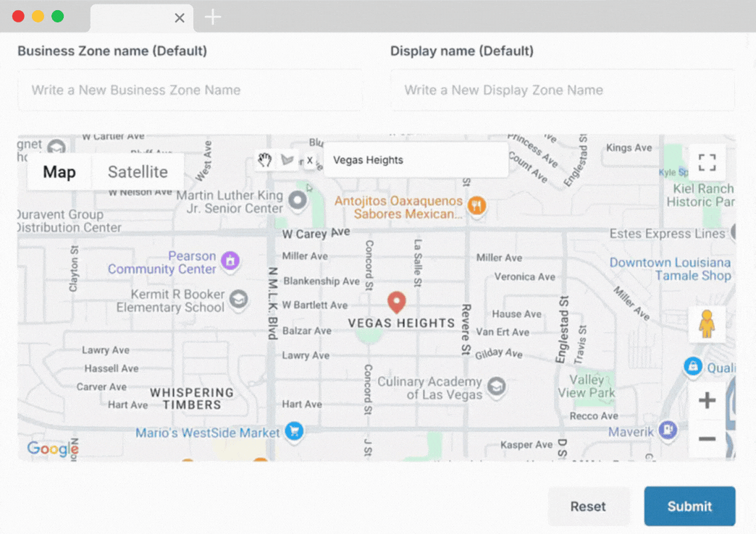The height and width of the screenshot is (534, 756).
Task: Click the Veronica Ave street label
Action: [x=524, y=276]
